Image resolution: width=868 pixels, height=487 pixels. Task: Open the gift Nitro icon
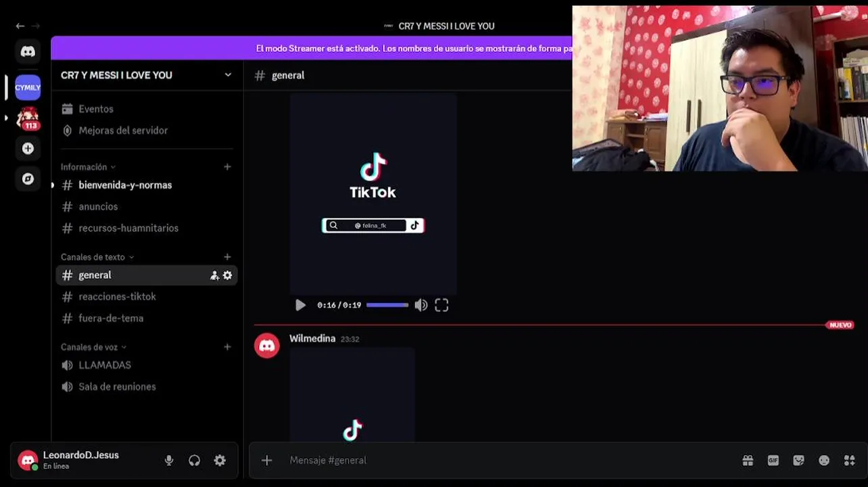click(x=748, y=461)
